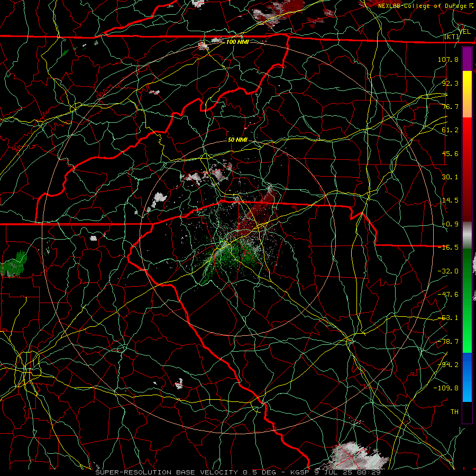Image resolution: width=476 pixels, height=476 pixels.
Task: Click the VEL product label
Action: 464,31
